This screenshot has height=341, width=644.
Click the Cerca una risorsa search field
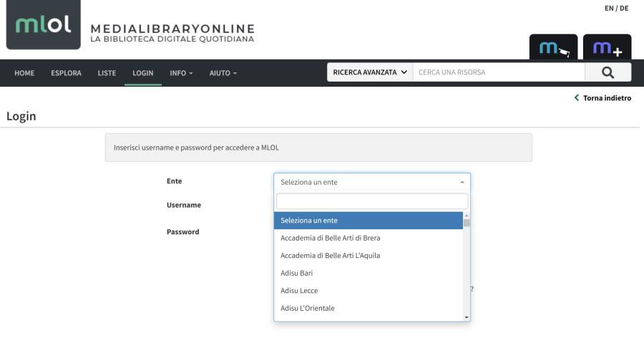(x=498, y=72)
